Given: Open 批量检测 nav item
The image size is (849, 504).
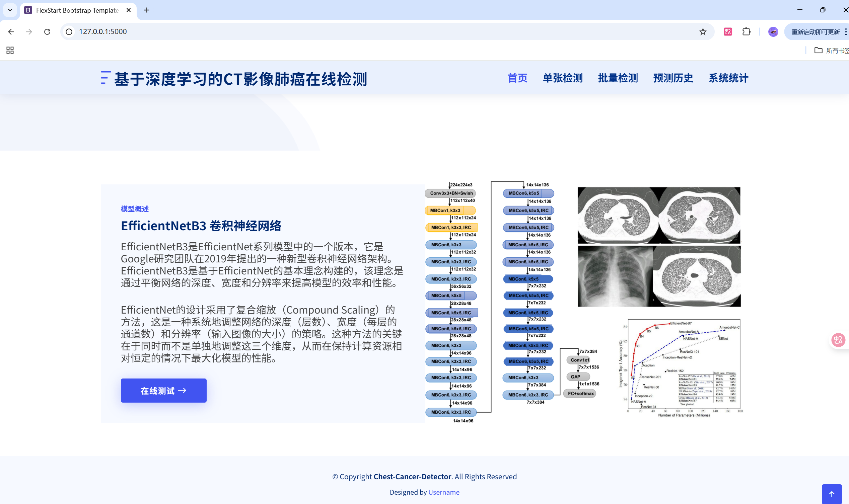Looking at the screenshot, I should pos(618,78).
